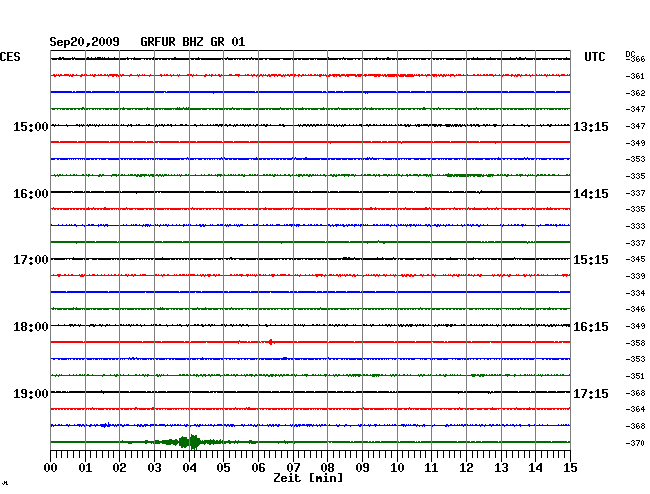Click the DC offset value '-362'
The image size is (650, 494).
(x=635, y=93)
